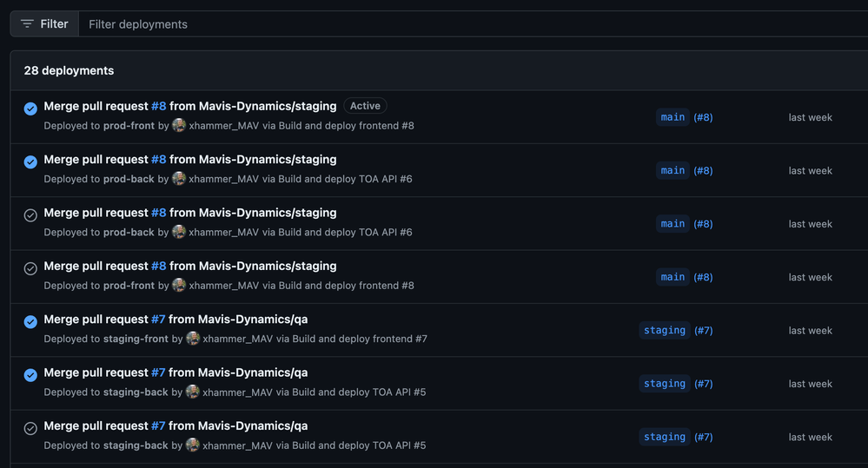The image size is (868, 468).
Task: Click the 'last week' timestamp in the Active row
Action: pos(810,117)
